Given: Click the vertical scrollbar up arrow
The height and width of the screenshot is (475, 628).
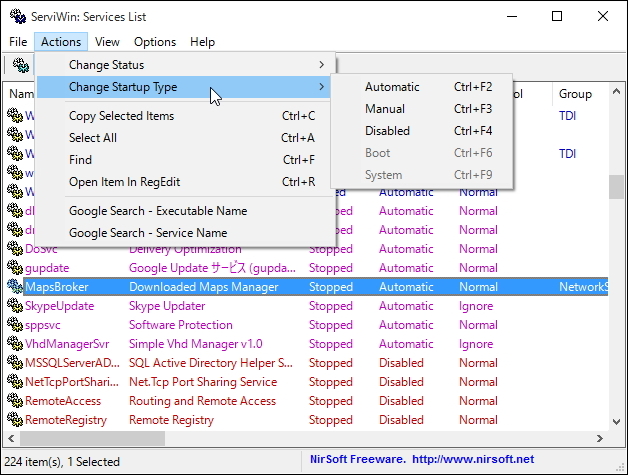Looking at the screenshot, I should point(616,92).
